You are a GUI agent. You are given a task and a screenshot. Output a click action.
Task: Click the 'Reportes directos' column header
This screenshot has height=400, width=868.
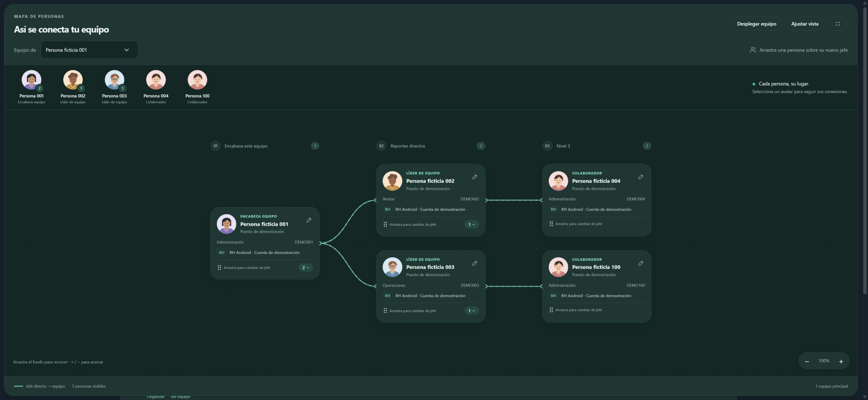(408, 146)
